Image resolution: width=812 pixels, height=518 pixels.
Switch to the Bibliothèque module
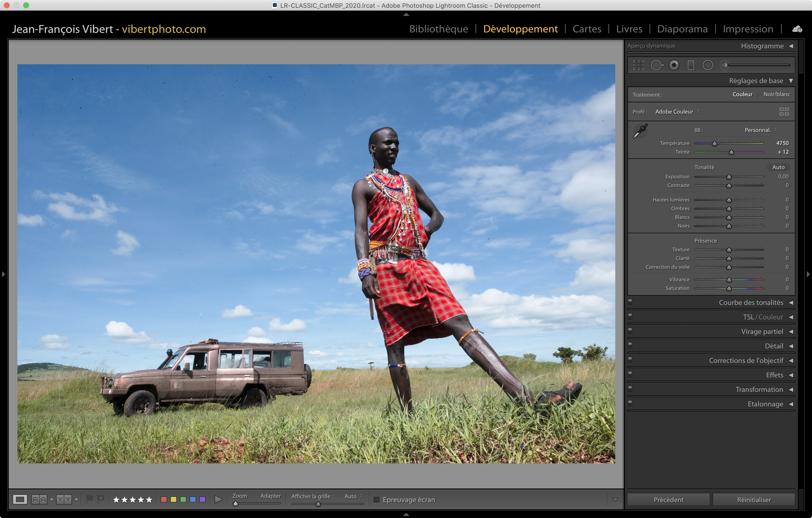tap(438, 29)
